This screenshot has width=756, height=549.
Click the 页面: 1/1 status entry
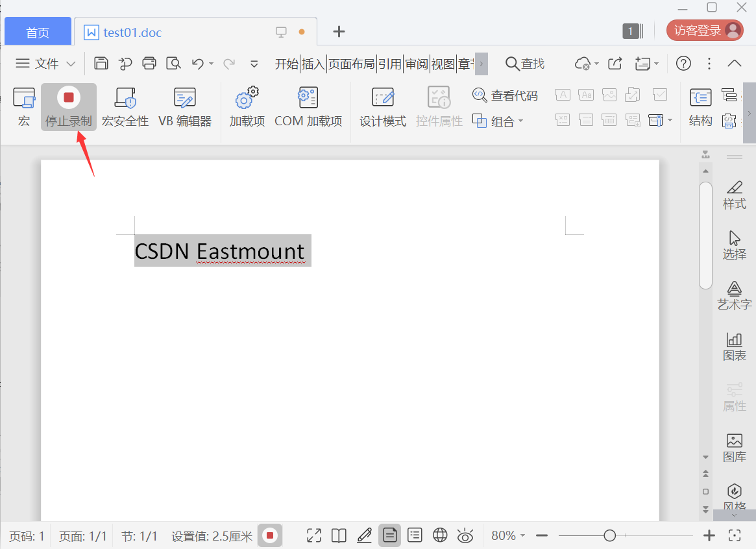click(82, 536)
